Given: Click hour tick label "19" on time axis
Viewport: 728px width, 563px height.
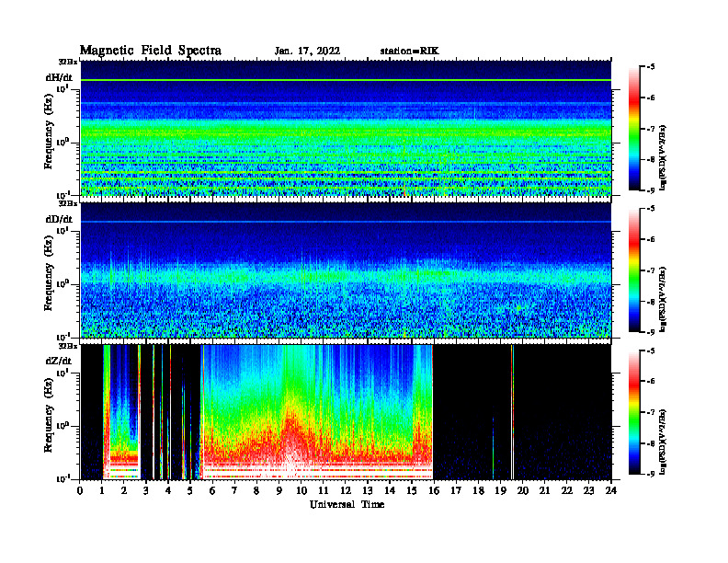Looking at the screenshot, I should click(500, 490).
